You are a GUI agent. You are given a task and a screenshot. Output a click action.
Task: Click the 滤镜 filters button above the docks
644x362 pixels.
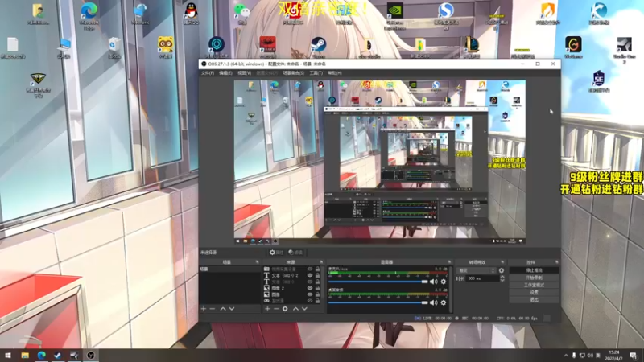[x=295, y=253]
